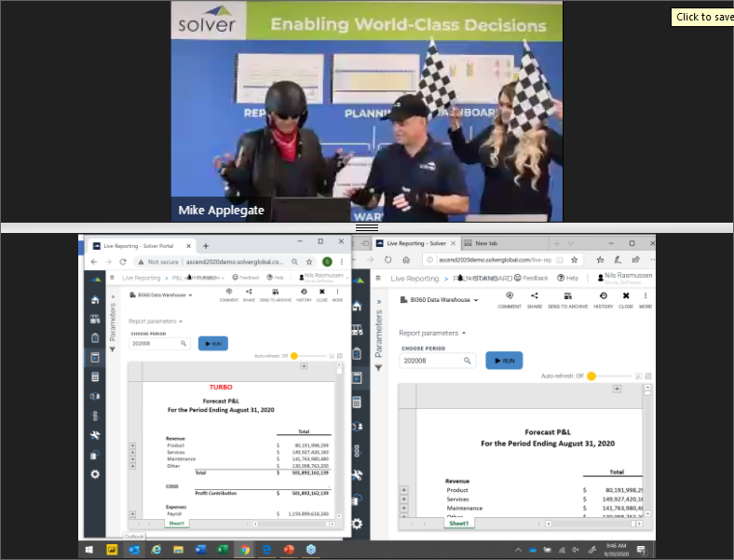
Task: Open the wrench tools icon in Chrome window sidebar
Action: 95,435
